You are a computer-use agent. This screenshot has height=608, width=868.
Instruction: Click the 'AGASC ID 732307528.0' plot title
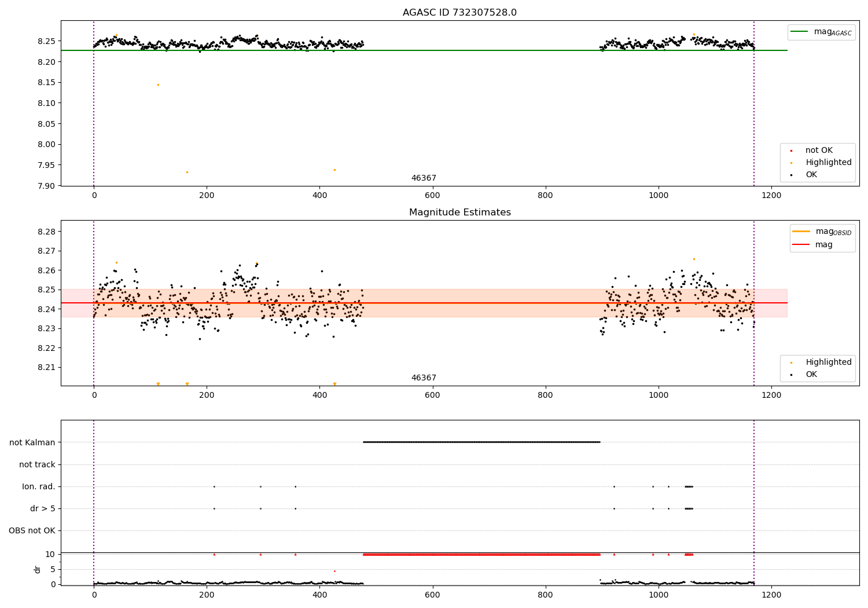(459, 13)
